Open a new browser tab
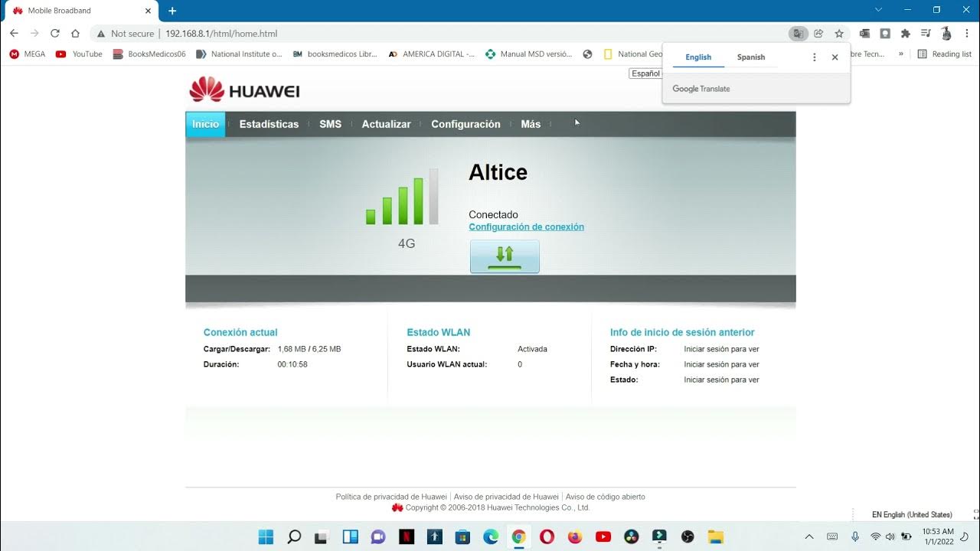Image resolution: width=980 pixels, height=551 pixels. (172, 11)
